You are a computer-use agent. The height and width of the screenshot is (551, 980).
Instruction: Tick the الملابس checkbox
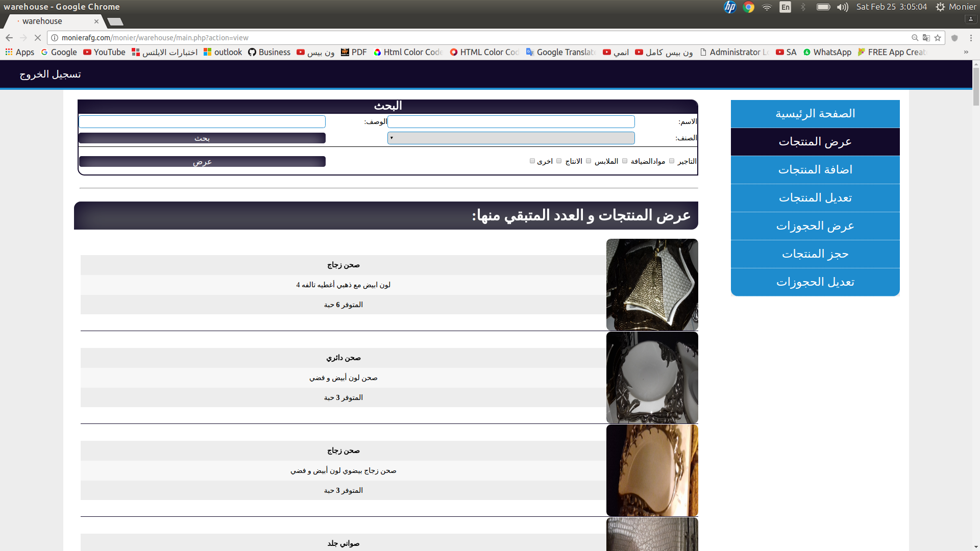point(589,161)
